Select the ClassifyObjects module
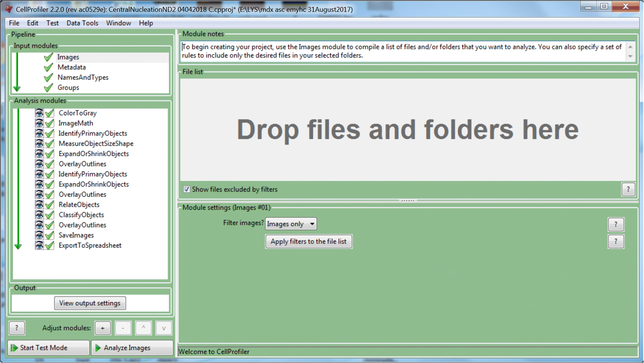This screenshot has height=363, width=644. [x=81, y=215]
